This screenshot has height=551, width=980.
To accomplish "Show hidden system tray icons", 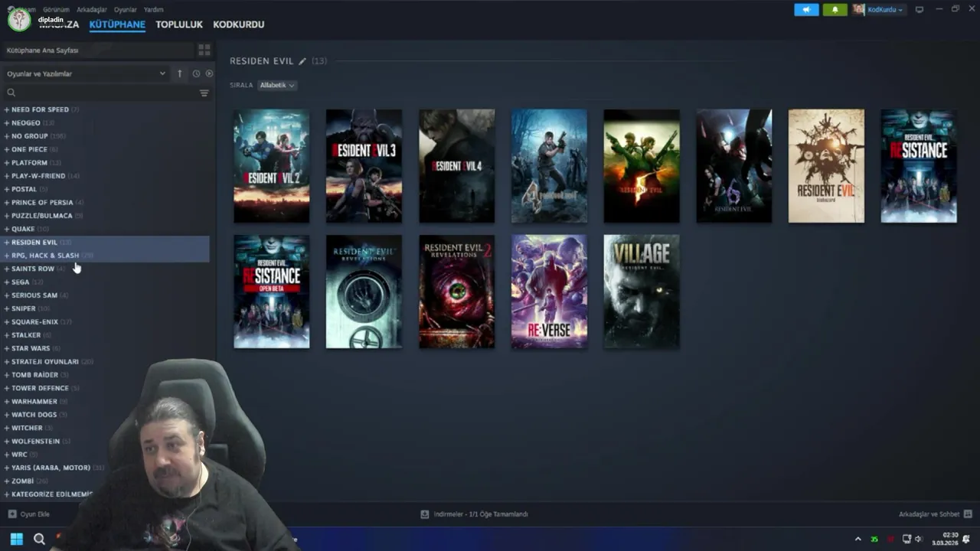I will [x=857, y=540].
